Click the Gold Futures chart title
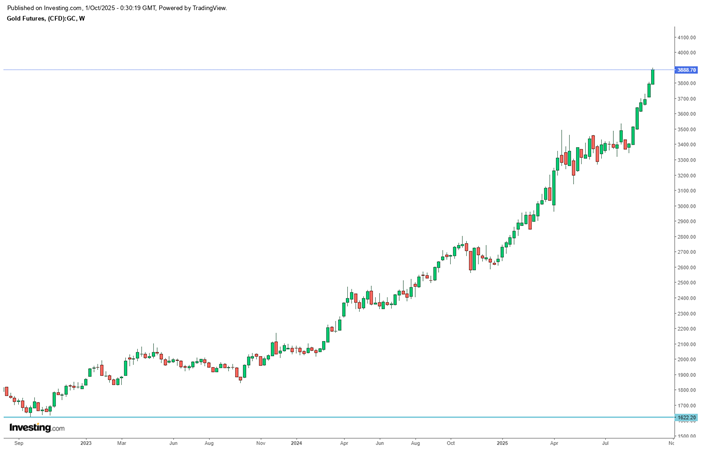Viewport: 701px width, 449px height. tap(44, 18)
